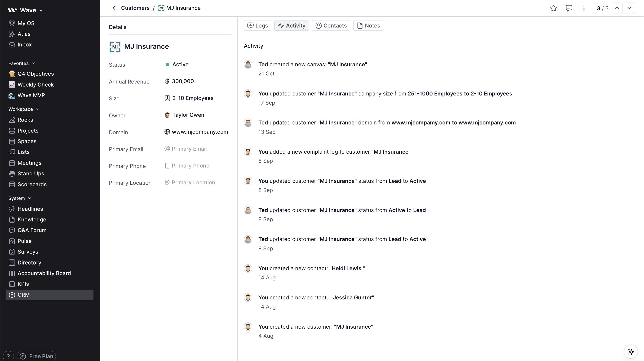
Task: Open the Accountability Board
Action: point(45,273)
